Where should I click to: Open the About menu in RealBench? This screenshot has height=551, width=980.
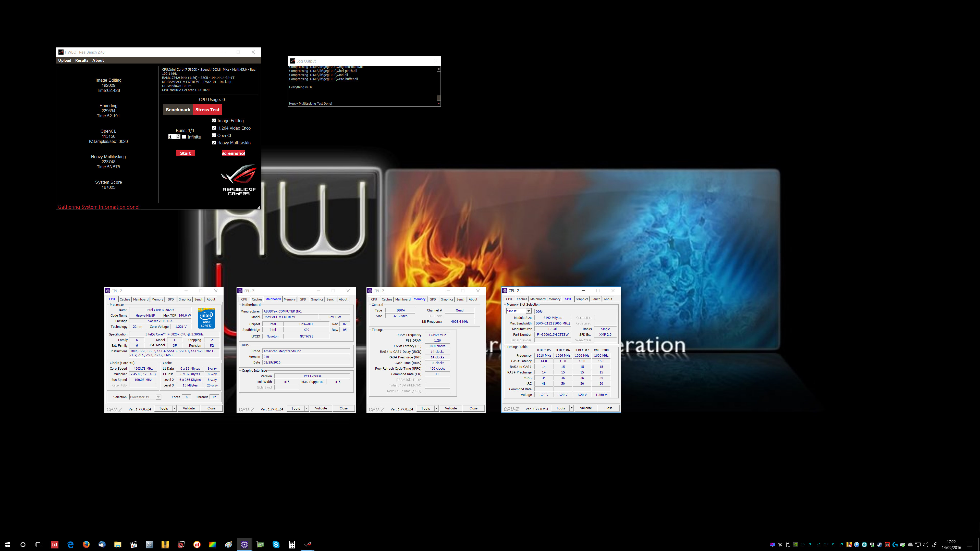[x=98, y=60]
